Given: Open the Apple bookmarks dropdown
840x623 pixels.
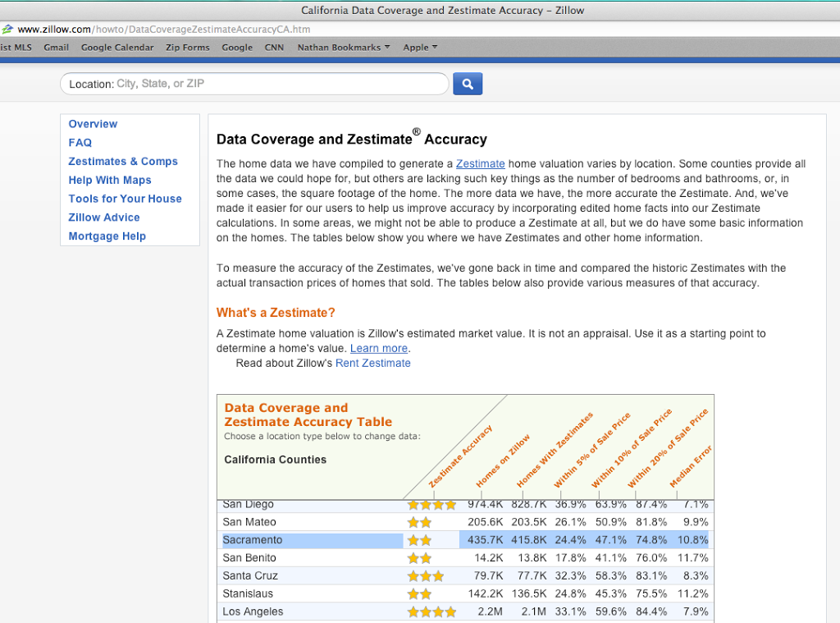Looking at the screenshot, I should coord(420,47).
